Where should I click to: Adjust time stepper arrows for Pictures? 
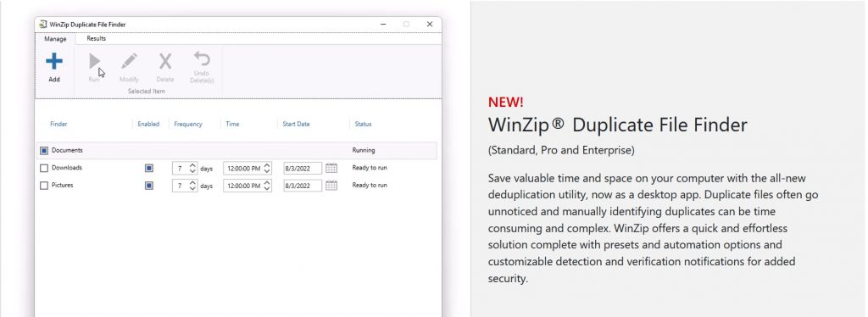[x=267, y=186]
